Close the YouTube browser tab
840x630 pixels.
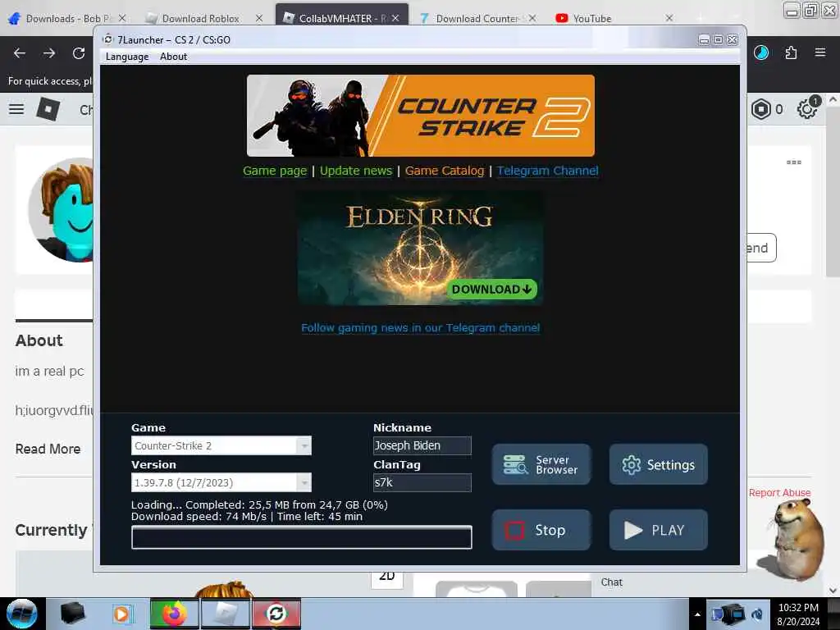click(669, 18)
